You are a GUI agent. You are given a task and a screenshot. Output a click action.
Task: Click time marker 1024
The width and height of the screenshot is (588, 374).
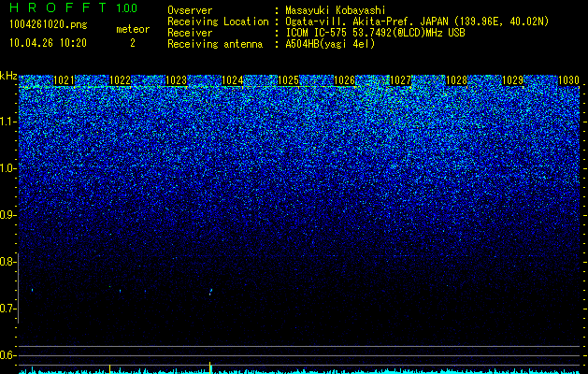[233, 80]
